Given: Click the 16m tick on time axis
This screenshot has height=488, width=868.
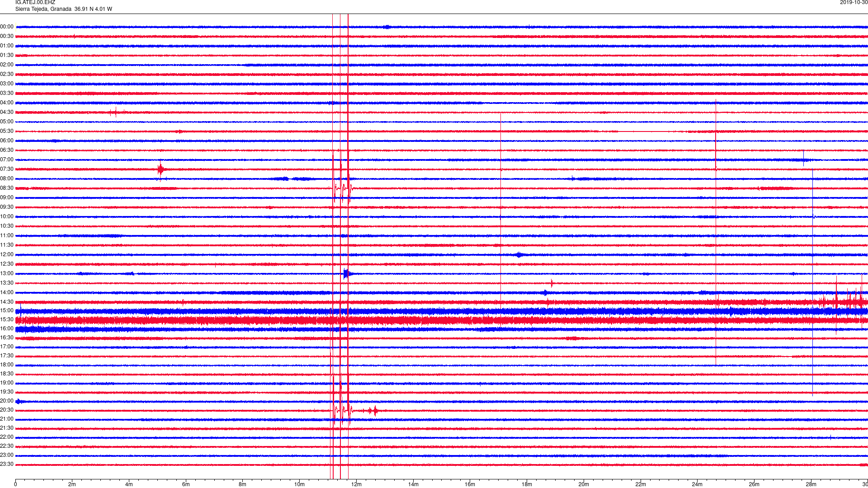Looking at the screenshot, I should [x=470, y=484].
